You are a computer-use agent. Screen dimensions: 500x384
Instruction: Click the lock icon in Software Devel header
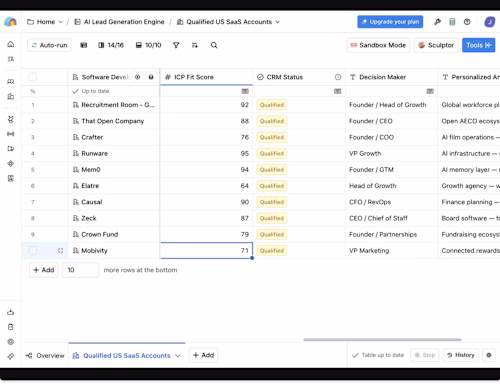point(151,77)
